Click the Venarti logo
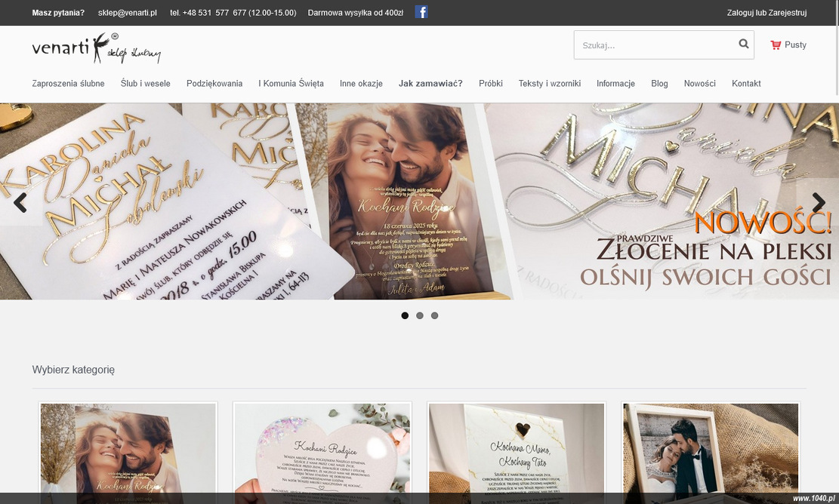This screenshot has height=504, width=839. pyautogui.click(x=97, y=48)
